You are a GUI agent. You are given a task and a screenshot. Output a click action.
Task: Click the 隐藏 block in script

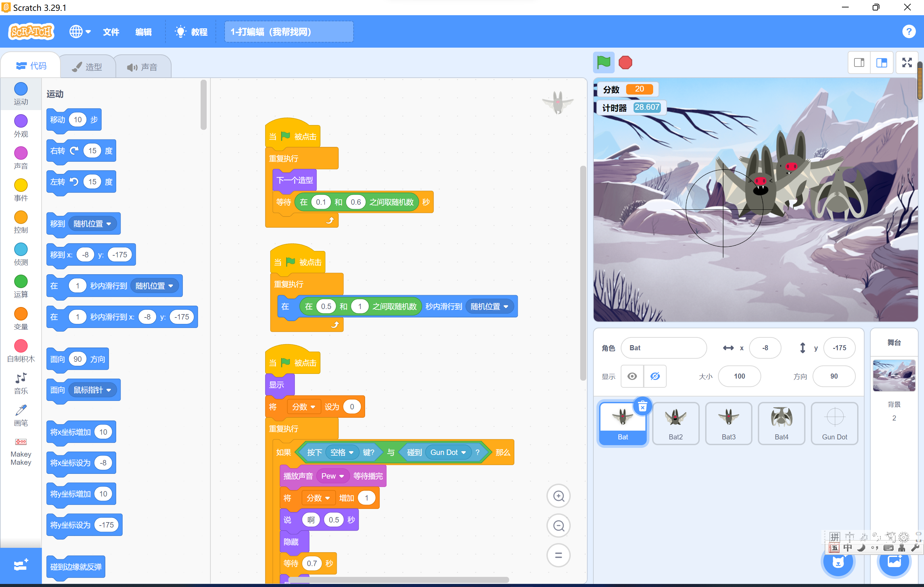click(x=294, y=542)
